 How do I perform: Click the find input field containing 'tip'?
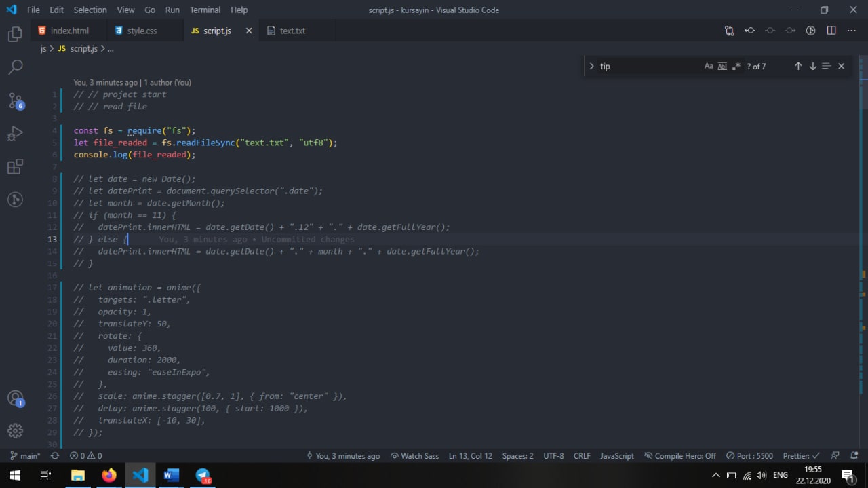point(650,66)
